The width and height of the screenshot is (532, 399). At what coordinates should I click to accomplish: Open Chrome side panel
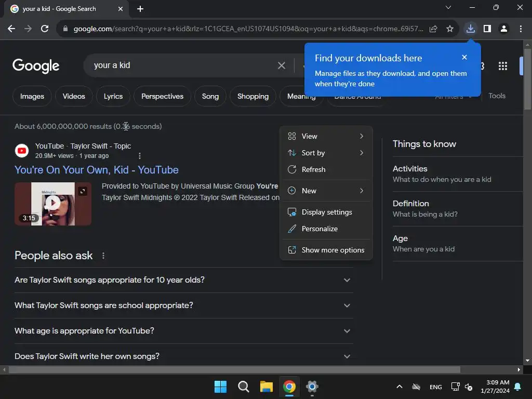[x=487, y=29]
